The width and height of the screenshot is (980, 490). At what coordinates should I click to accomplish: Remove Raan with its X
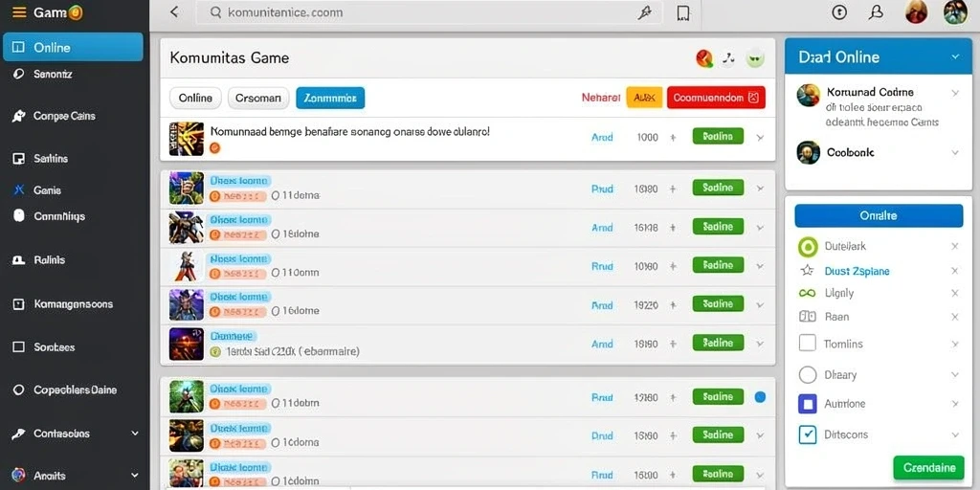pos(954,317)
